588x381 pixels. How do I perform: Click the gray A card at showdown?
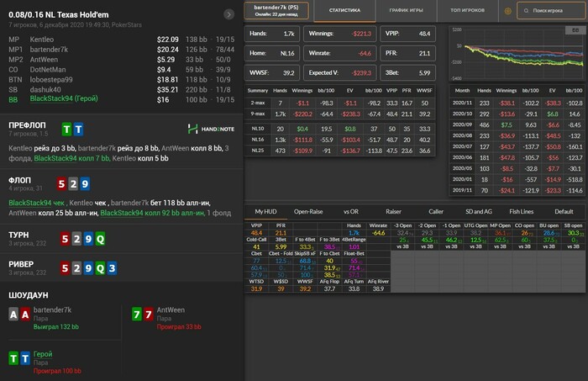point(13,315)
